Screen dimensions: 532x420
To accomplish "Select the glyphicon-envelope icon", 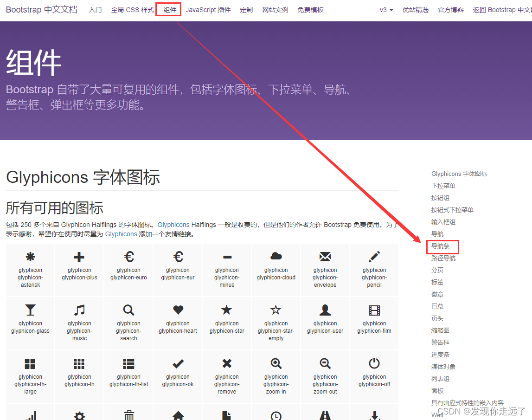I will click(325, 256).
